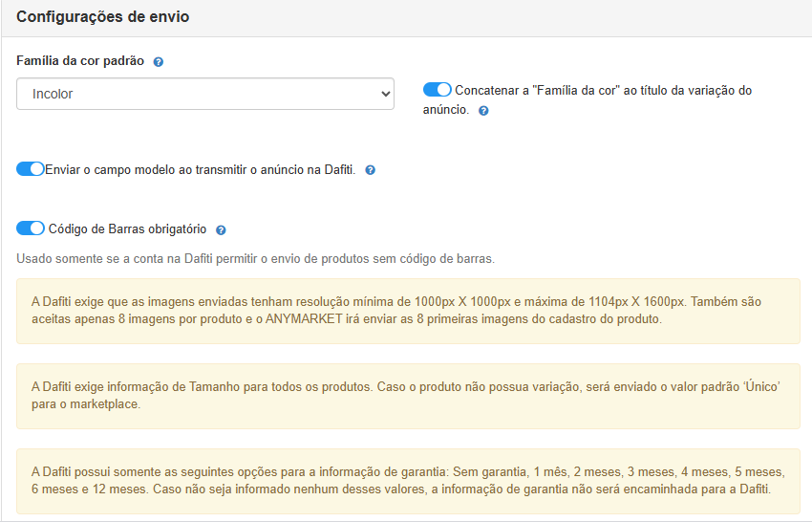Click help icon after the word 'anúncio.'
Image resolution: width=812 pixels, height=522 pixels.
pos(483,111)
